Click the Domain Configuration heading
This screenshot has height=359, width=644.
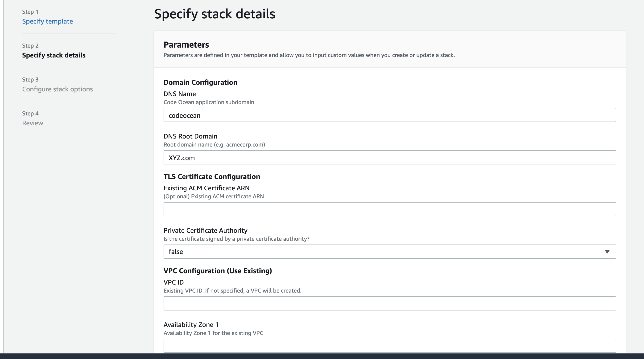tap(200, 82)
